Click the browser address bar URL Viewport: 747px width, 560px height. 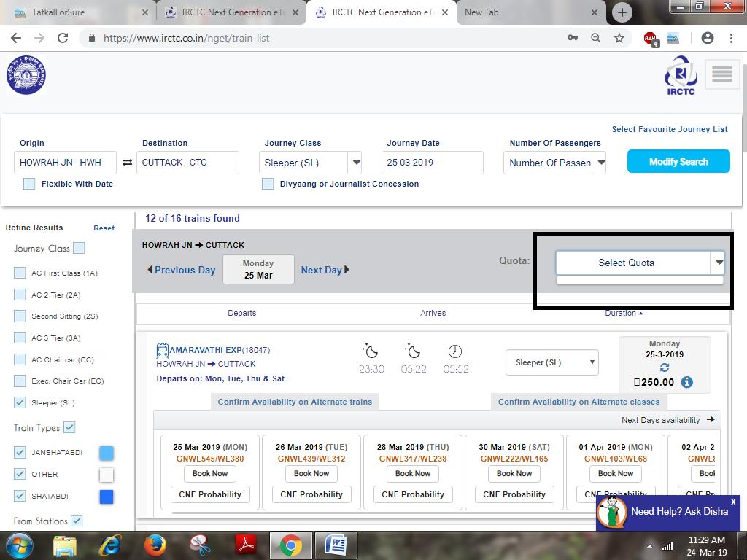click(186, 38)
